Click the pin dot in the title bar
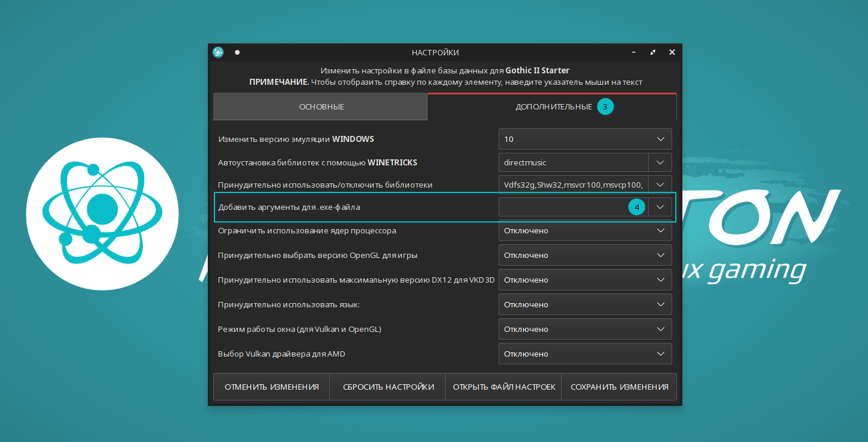The height and width of the screenshot is (442, 868). [237, 52]
